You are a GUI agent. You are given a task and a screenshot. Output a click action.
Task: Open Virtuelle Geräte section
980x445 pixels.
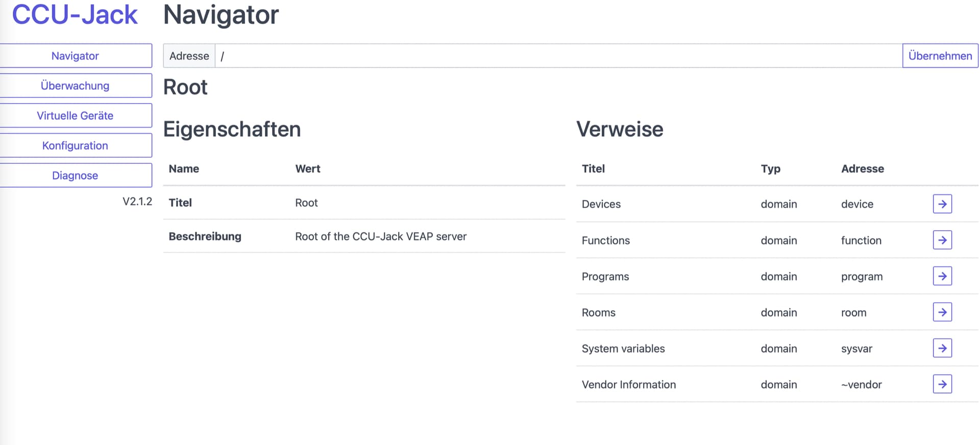click(75, 116)
